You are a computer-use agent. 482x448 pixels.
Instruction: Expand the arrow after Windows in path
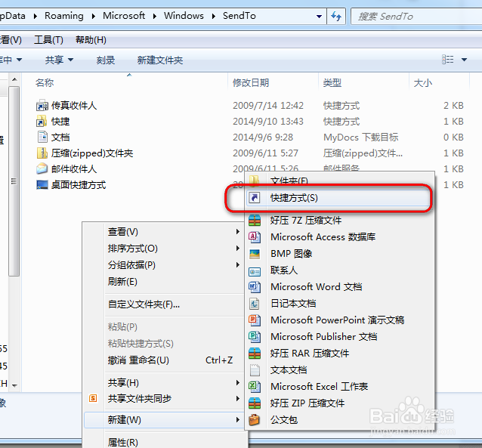pos(213,16)
